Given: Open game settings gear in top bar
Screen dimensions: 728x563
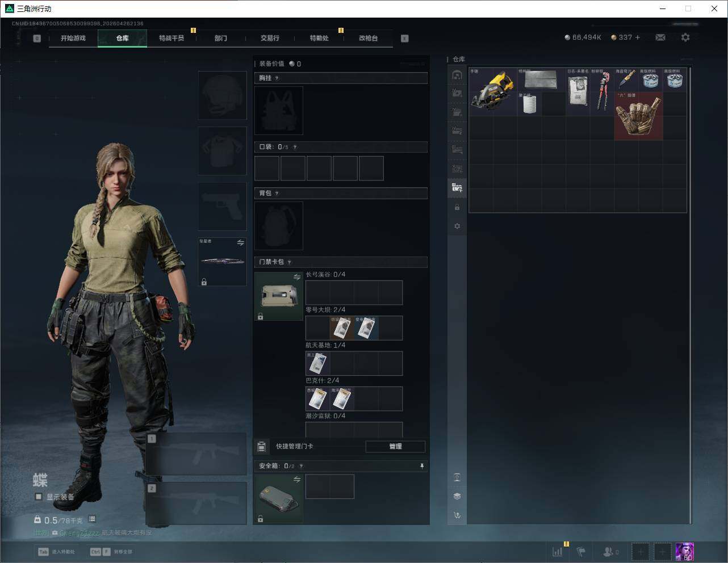Looking at the screenshot, I should (x=685, y=37).
